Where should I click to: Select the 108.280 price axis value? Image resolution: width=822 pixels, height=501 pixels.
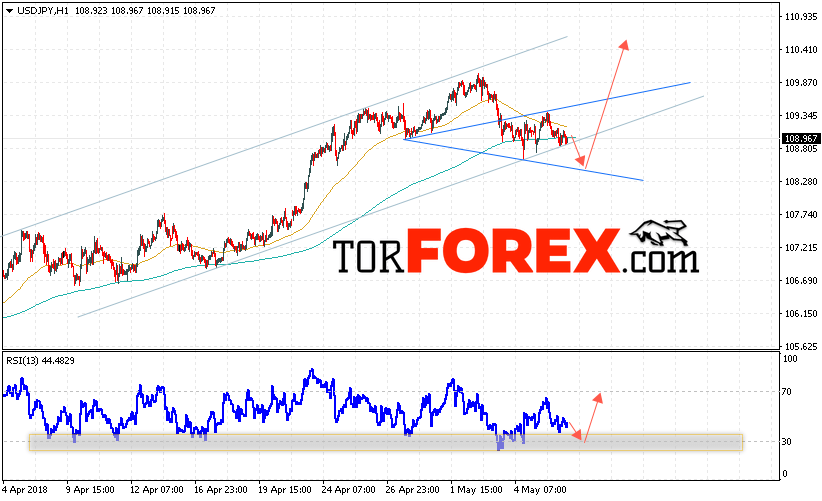click(801, 182)
